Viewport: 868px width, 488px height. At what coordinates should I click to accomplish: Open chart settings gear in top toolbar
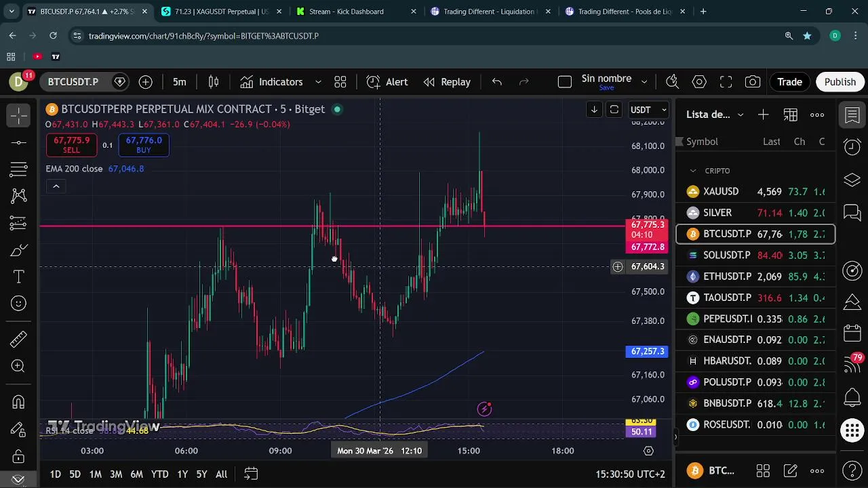[699, 82]
